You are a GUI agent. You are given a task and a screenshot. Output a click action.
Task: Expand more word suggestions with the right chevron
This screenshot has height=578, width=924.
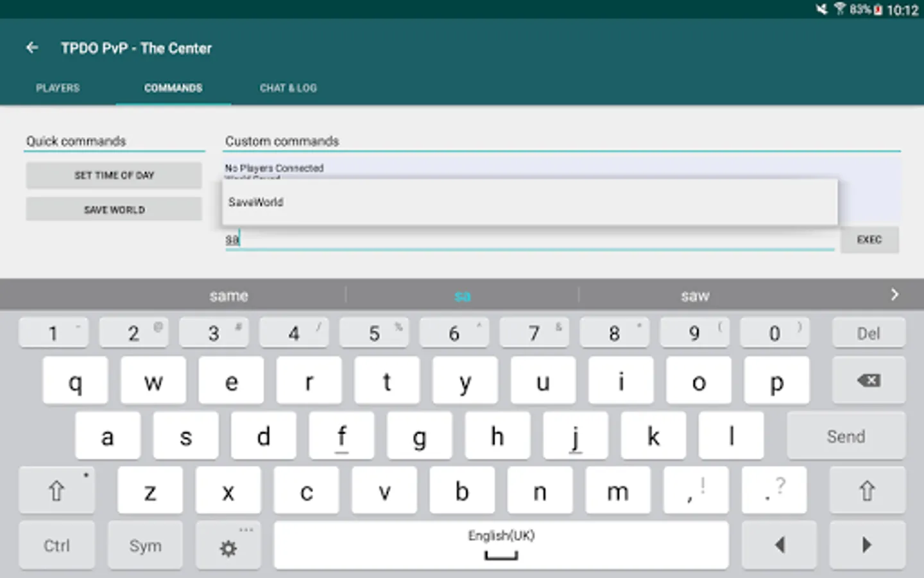tap(894, 295)
